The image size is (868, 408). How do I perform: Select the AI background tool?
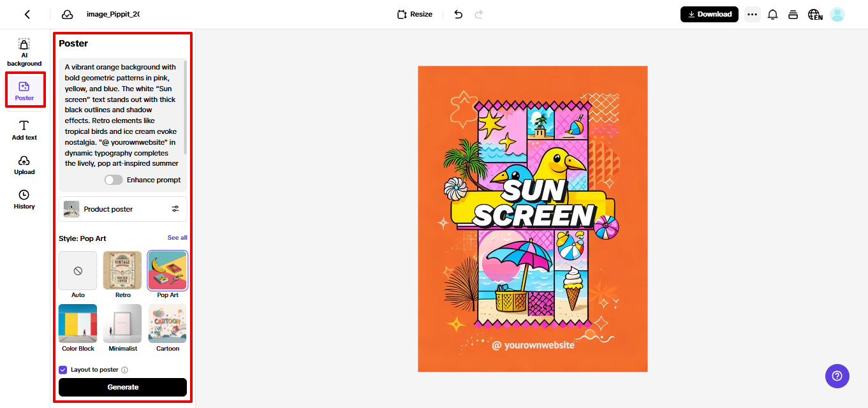(x=24, y=52)
